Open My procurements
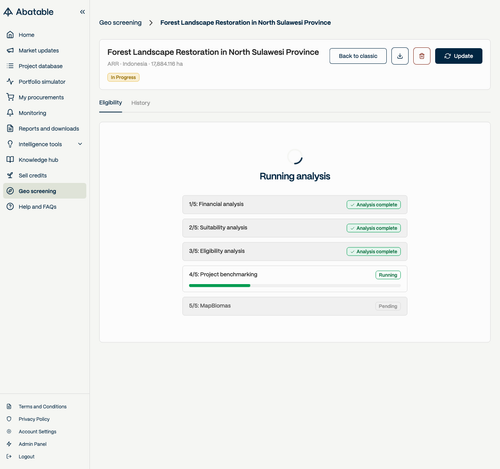This screenshot has height=469, width=500. pyautogui.click(x=45, y=97)
